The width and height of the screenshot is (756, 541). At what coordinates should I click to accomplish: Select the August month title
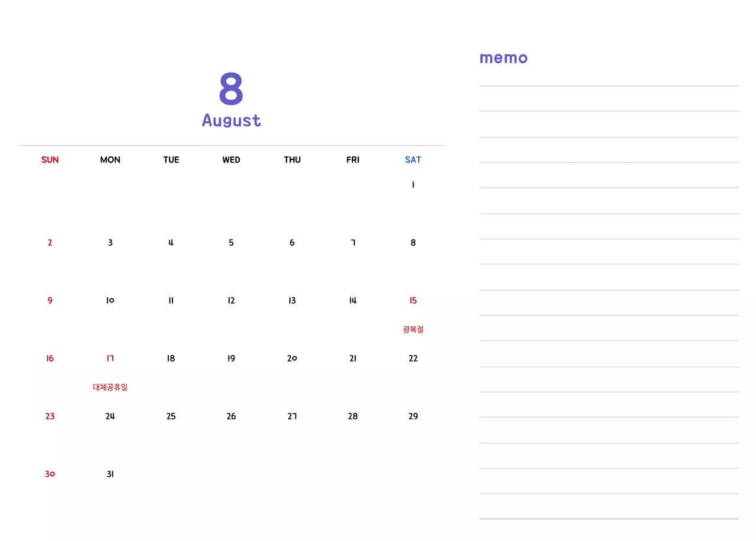(x=231, y=120)
